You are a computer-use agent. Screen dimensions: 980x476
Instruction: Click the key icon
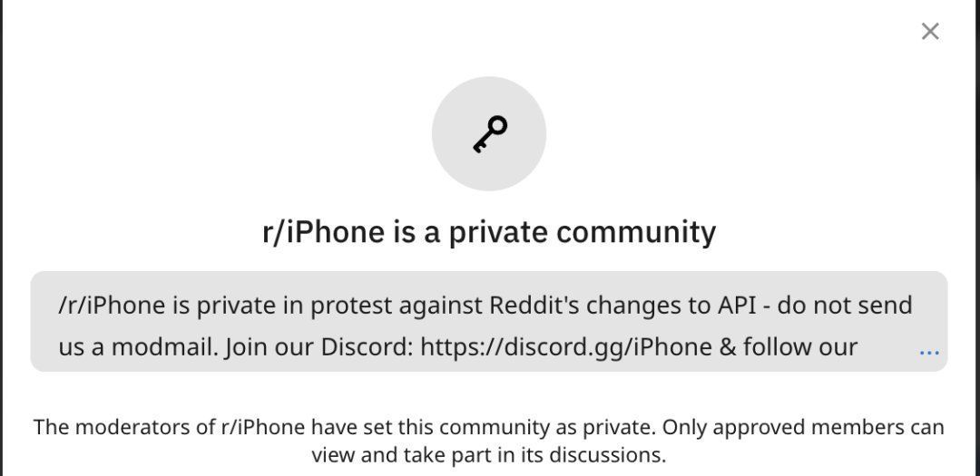(489, 133)
